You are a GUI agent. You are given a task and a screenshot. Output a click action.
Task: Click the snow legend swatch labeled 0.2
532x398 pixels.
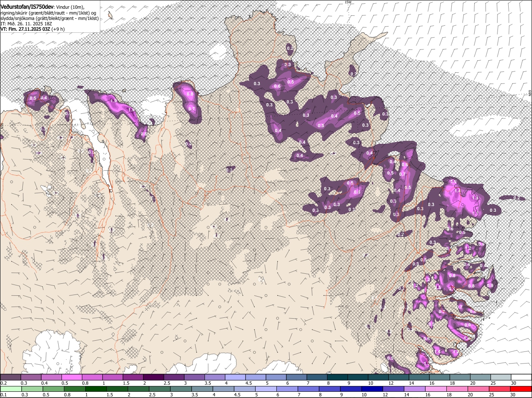click(x=10, y=377)
